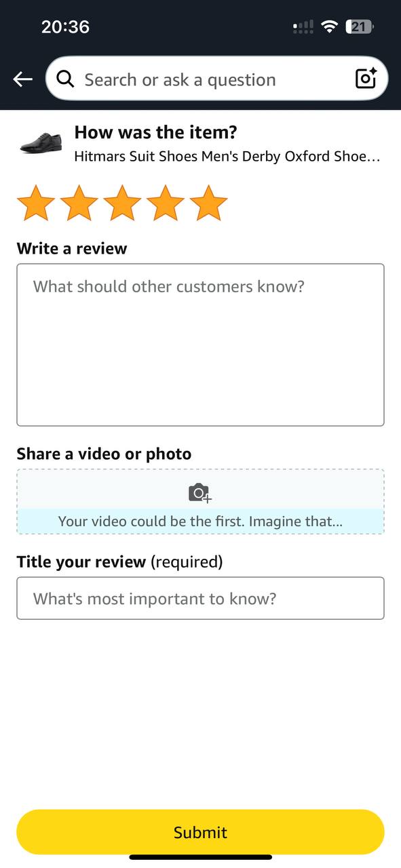Select the fourth rating star
This screenshot has height=868, width=401.
[166, 204]
